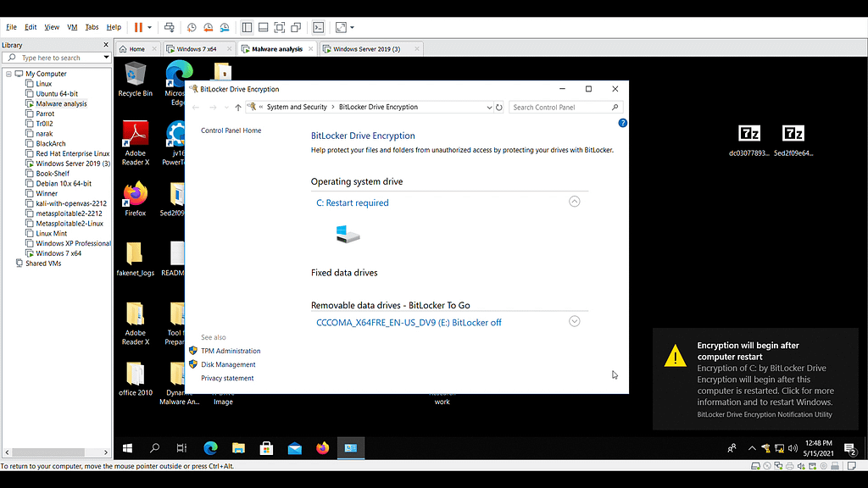The height and width of the screenshot is (488, 868).
Task: Open Task View on the guest taskbar
Action: [x=181, y=448]
